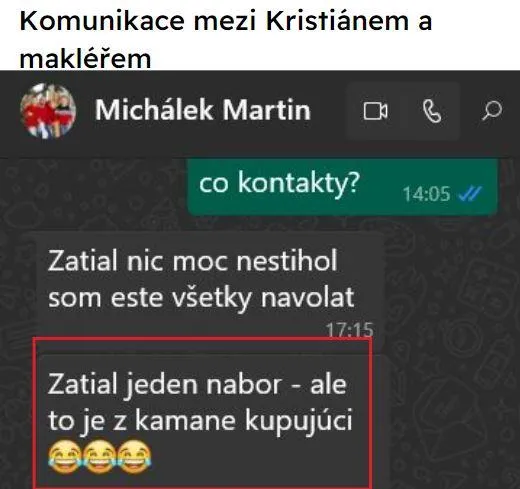Image resolution: width=520 pixels, height=489 pixels.
Task: Click the word 'kontakty?' in green bubble
Action: point(299,184)
